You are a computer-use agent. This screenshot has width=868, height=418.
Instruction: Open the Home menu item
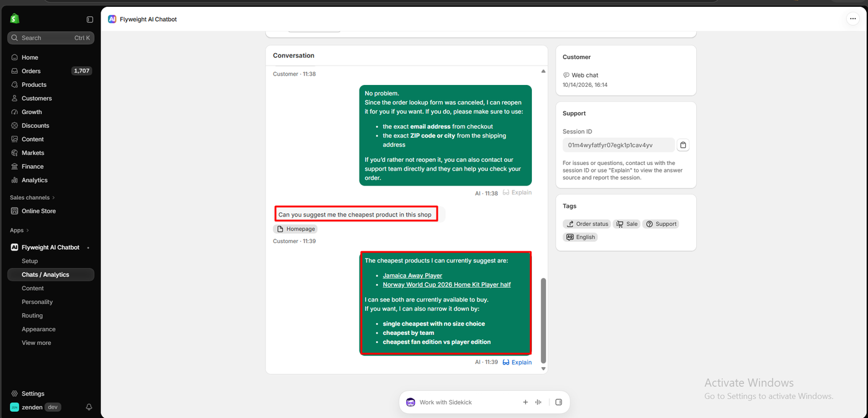coord(51,57)
